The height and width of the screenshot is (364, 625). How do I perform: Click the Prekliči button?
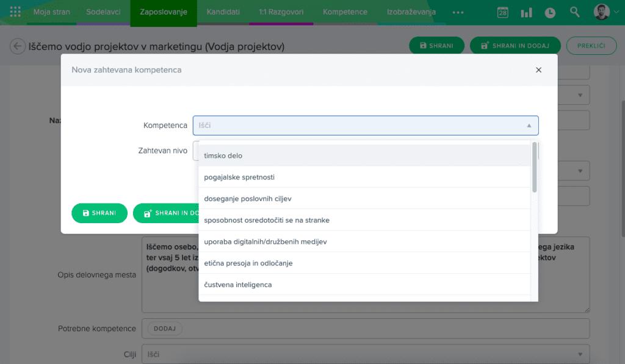[x=591, y=46]
